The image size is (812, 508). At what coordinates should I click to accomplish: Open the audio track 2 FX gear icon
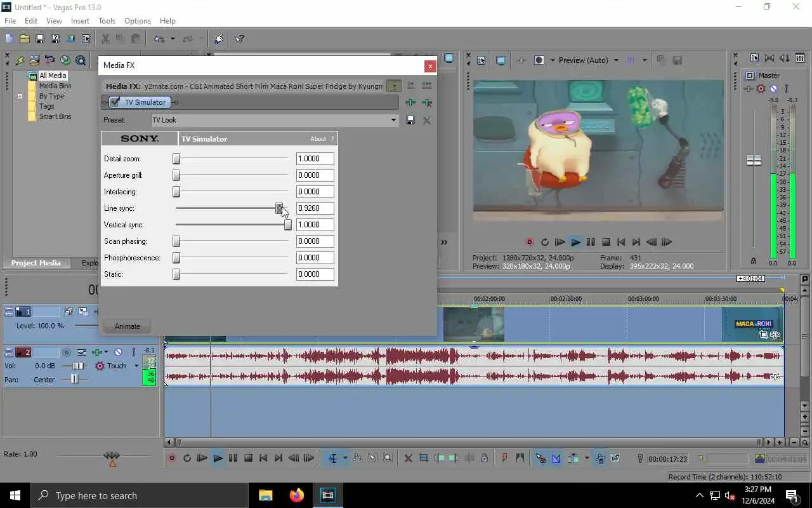(x=100, y=366)
